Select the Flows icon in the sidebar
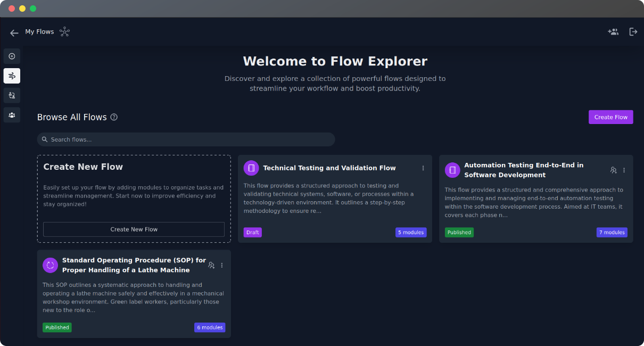The height and width of the screenshot is (346, 644). click(12, 76)
